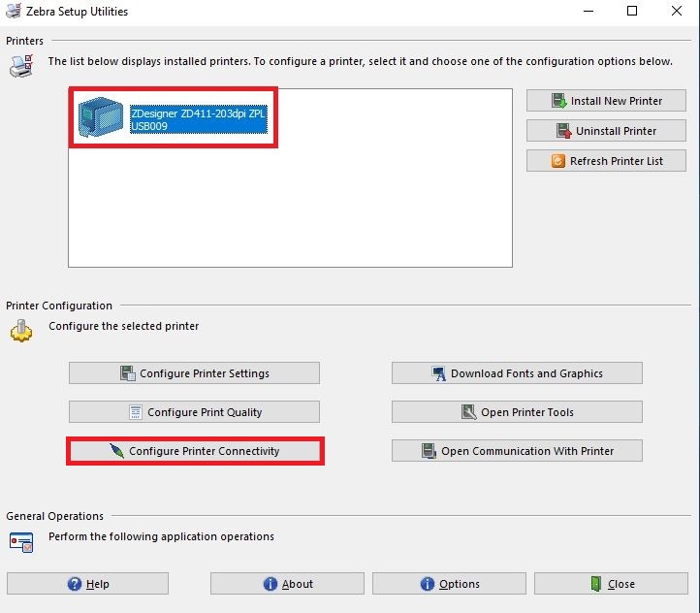This screenshot has width=700, height=613.
Task: Click the 'General Operations' section heading
Action: coord(54,516)
